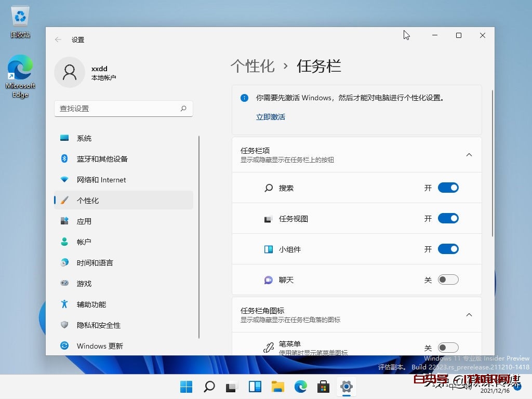Image resolution: width=532 pixels, height=399 pixels.
Task: Enable the 聊天 toggle switch
Action: (x=448, y=280)
